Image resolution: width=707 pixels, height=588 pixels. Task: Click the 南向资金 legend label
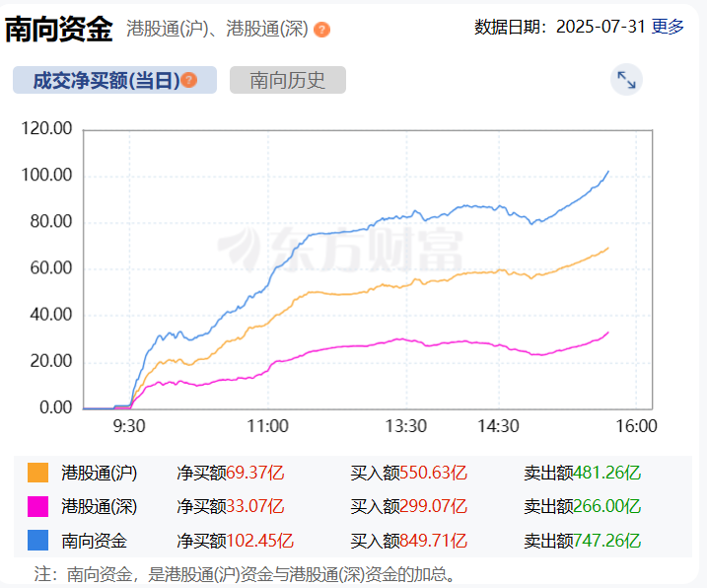coord(95,541)
